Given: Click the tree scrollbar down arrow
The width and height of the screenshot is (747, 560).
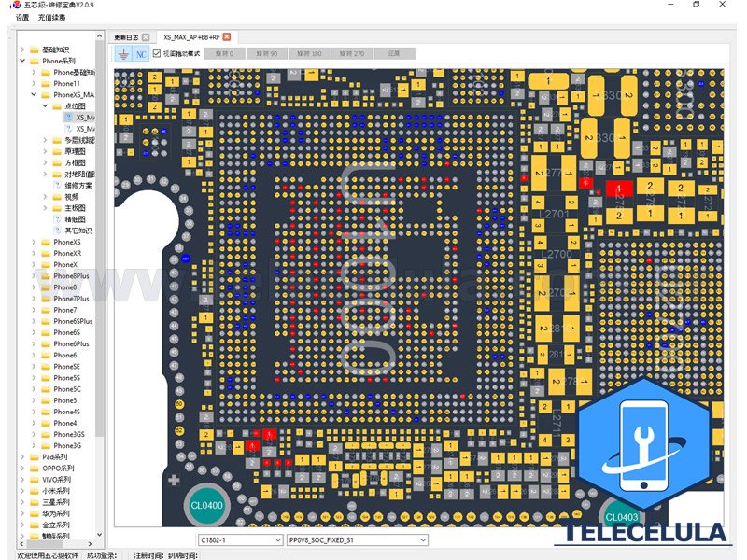Looking at the screenshot, I should point(99,535).
